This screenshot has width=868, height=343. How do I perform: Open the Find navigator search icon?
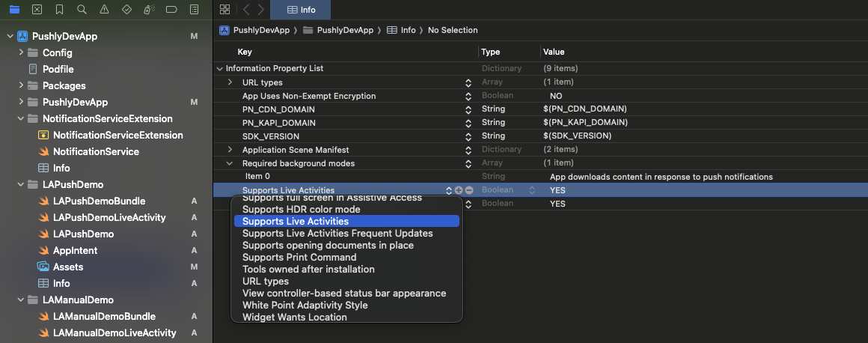(82, 10)
